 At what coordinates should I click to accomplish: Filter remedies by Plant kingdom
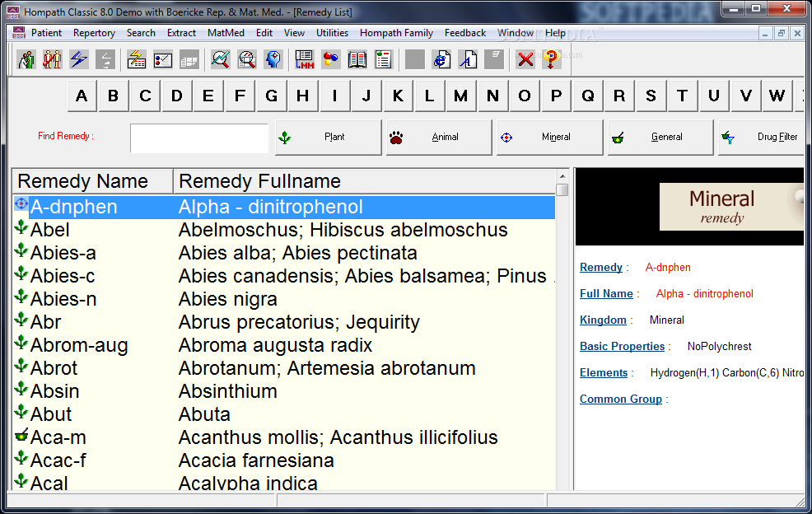(329, 138)
